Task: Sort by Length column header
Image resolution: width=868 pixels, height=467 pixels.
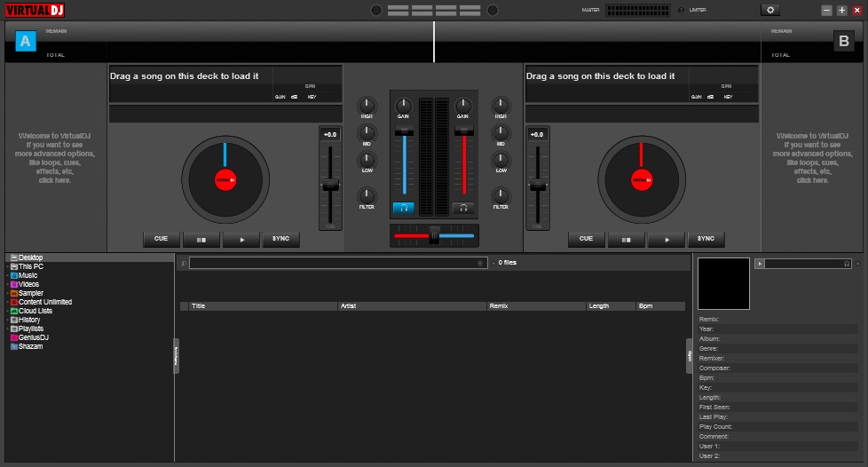Action: click(x=611, y=305)
